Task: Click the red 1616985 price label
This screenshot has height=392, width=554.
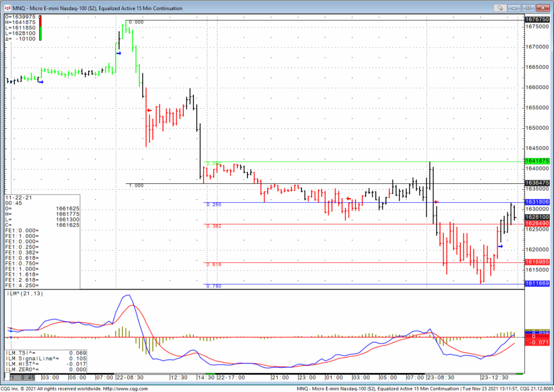Action: [x=537, y=262]
